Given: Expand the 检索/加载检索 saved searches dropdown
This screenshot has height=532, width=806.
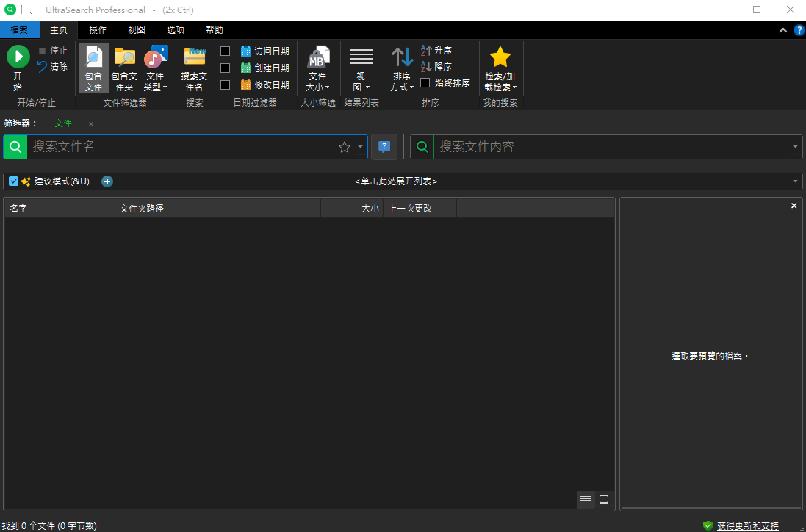Looking at the screenshot, I should click(x=500, y=68).
